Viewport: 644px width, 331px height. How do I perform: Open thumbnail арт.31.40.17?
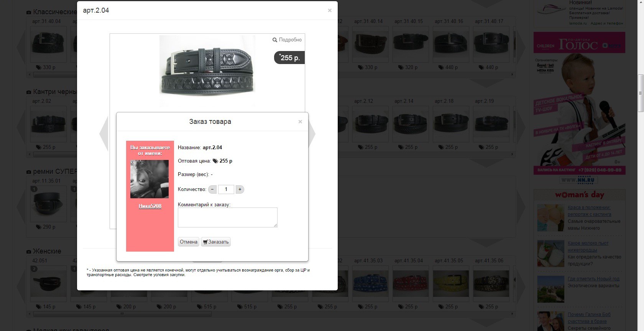(491, 45)
